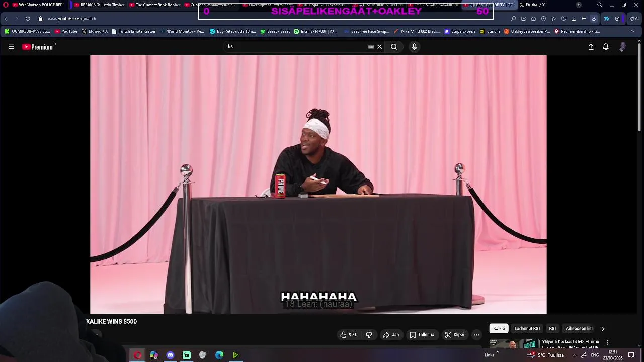
Task: Open weather widget showing 5°C Tuulista
Action: [x=546, y=355]
